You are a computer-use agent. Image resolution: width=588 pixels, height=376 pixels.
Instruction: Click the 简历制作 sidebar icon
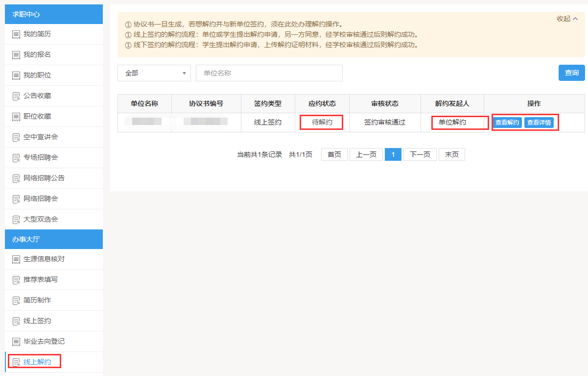coord(16,300)
